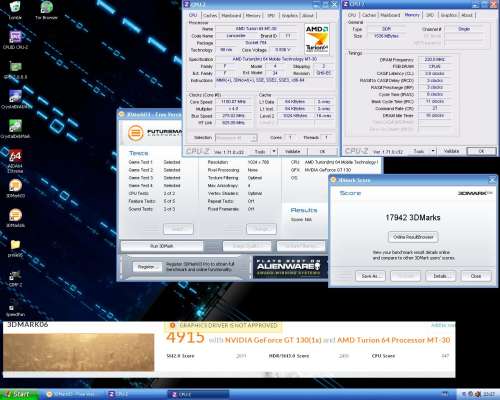
Task: Open Mainboard tab in left CPU-Z window
Action: tap(231, 15)
